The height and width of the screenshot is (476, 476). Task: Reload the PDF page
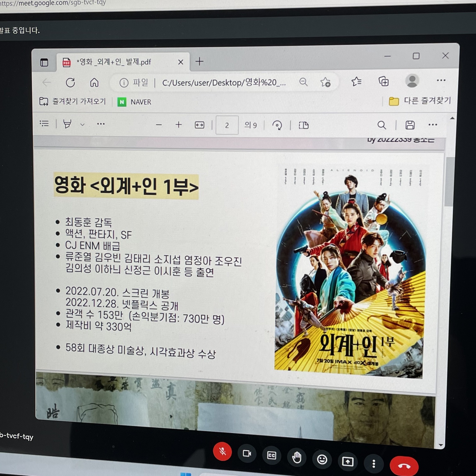click(70, 82)
